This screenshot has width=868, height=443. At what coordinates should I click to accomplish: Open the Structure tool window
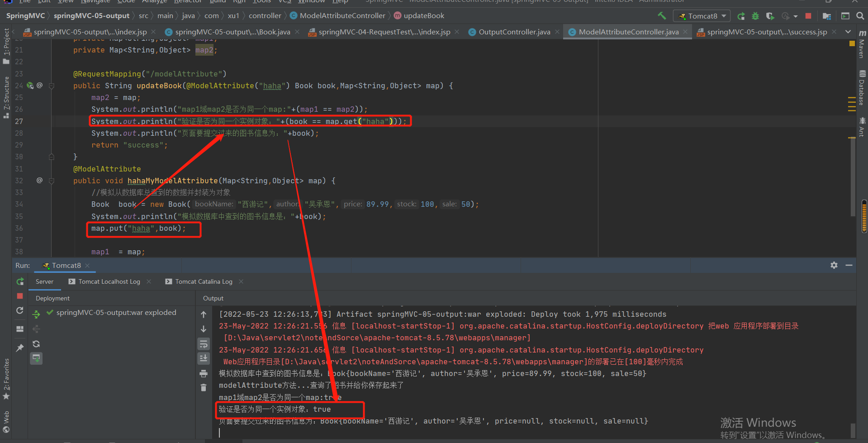tap(6, 97)
